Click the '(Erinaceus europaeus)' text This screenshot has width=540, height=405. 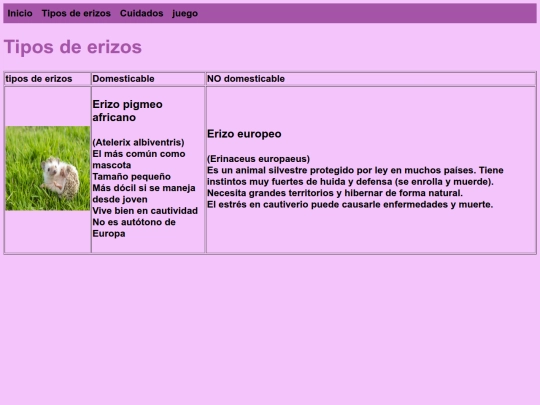[258, 159]
